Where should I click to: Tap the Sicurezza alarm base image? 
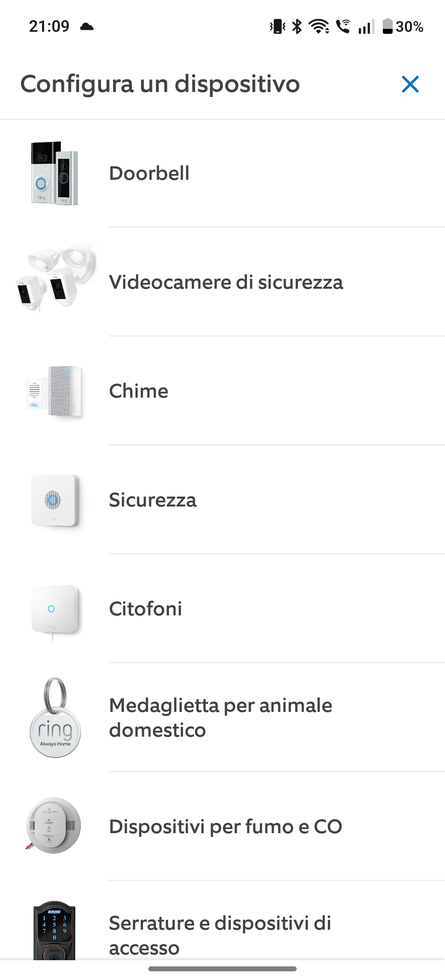click(x=54, y=500)
